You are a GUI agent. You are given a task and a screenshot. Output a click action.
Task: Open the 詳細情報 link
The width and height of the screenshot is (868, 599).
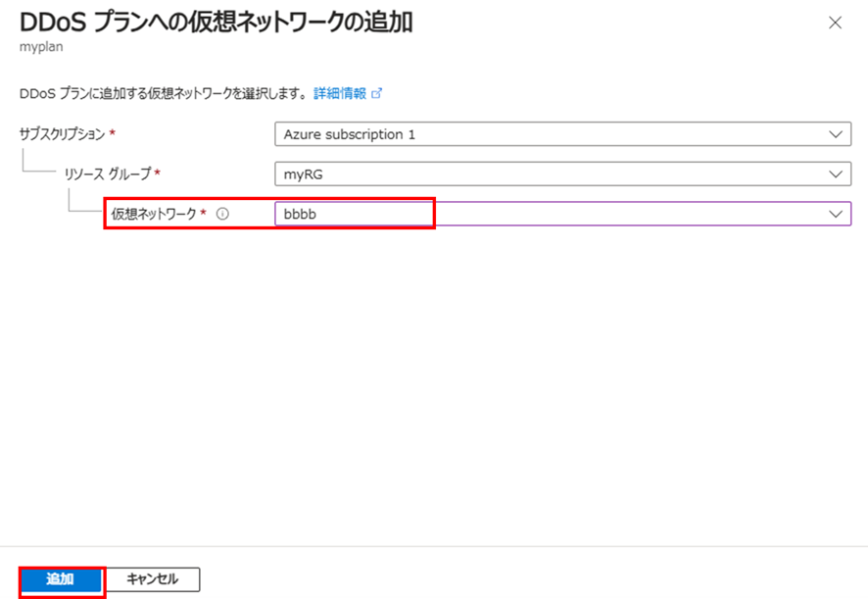coord(340,94)
